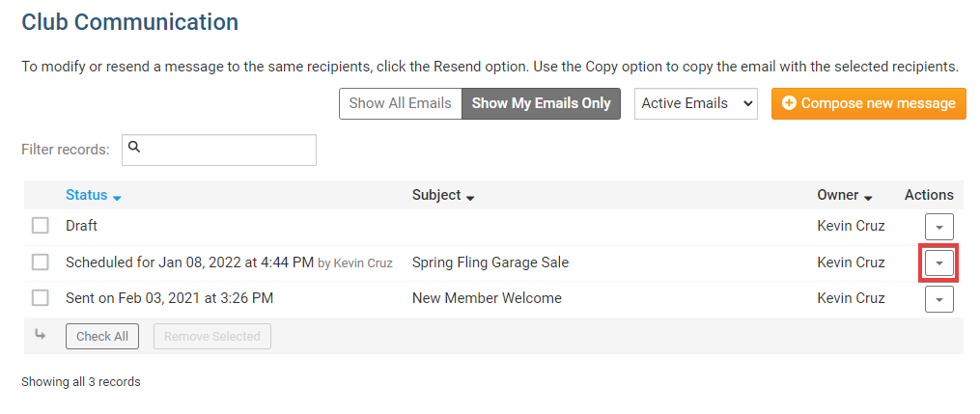
Task: Expand Actions menu for Spring Fling Garage Sale
Action: click(939, 263)
